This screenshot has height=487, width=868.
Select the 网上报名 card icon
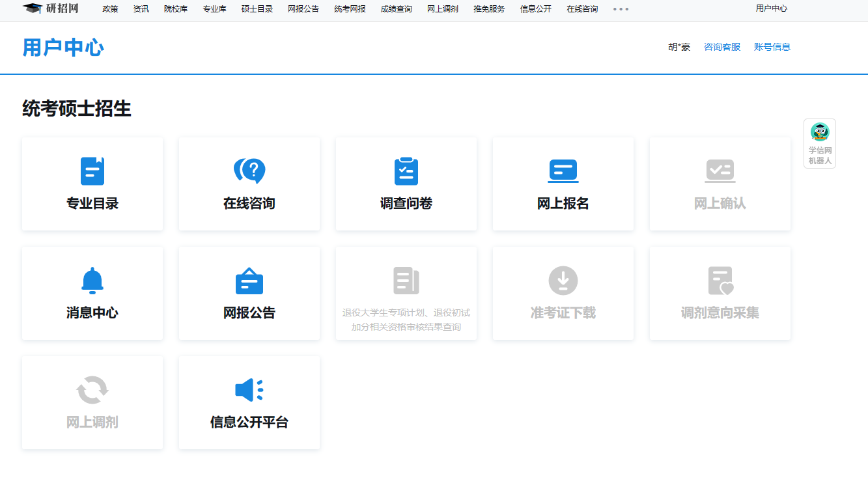click(x=563, y=171)
